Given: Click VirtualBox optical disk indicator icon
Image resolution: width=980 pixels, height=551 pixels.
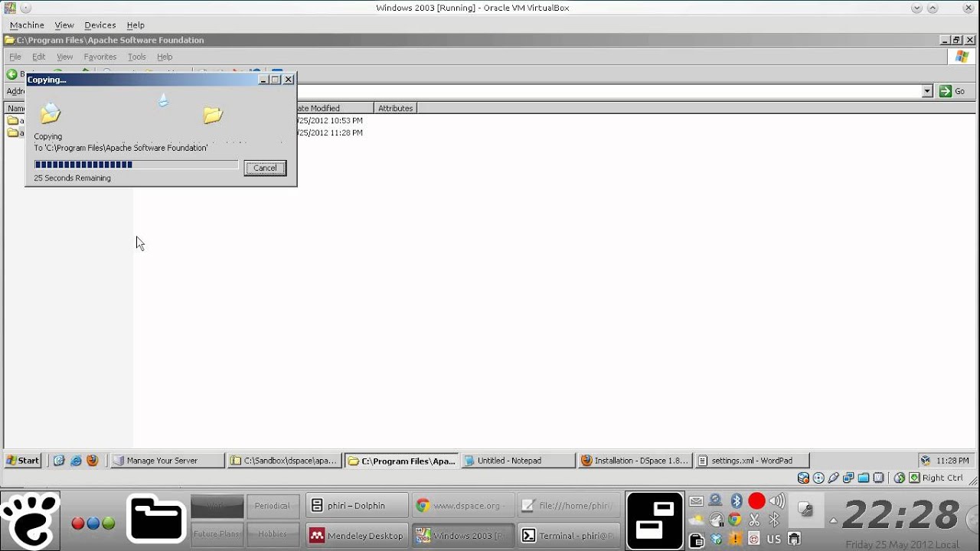Looking at the screenshot, I should tap(818, 478).
